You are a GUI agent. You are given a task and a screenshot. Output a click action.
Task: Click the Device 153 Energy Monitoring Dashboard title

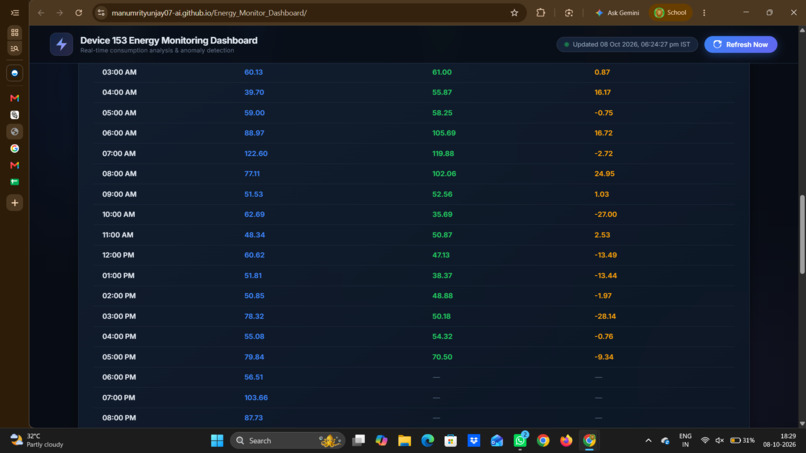click(x=169, y=40)
